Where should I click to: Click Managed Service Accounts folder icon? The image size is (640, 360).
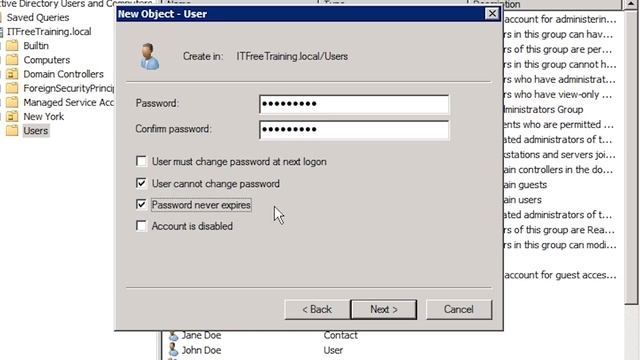[12, 102]
